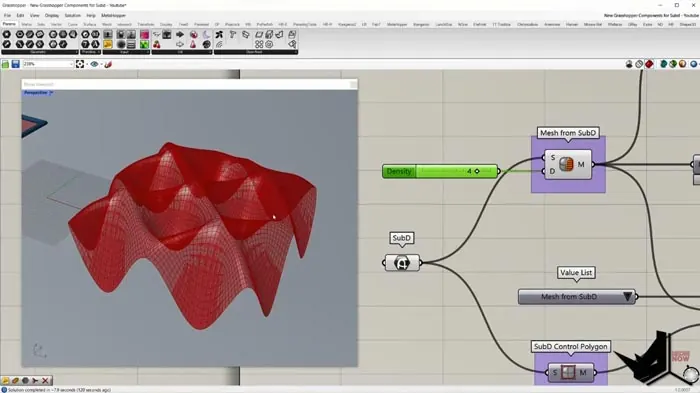Open the Edit menu
700x393 pixels.
point(20,15)
